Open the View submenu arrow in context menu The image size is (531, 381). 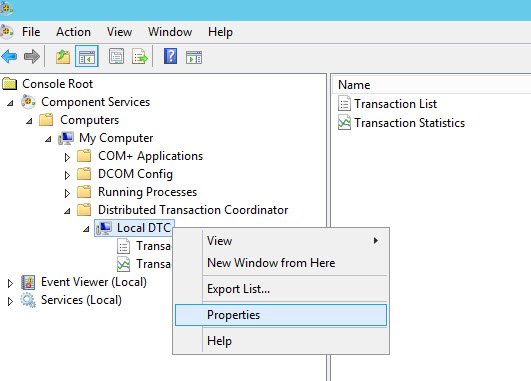(x=376, y=240)
